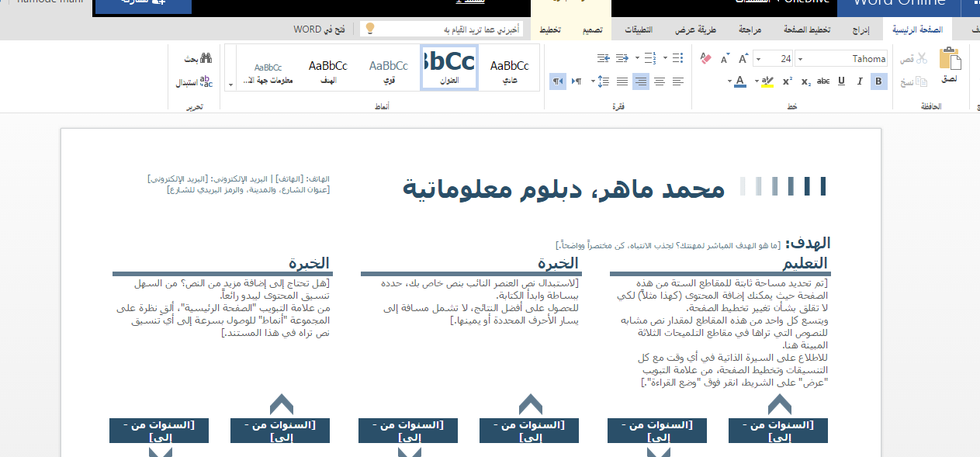
Task: Click the بحث (Find) binoculars button
Action: pos(198,58)
